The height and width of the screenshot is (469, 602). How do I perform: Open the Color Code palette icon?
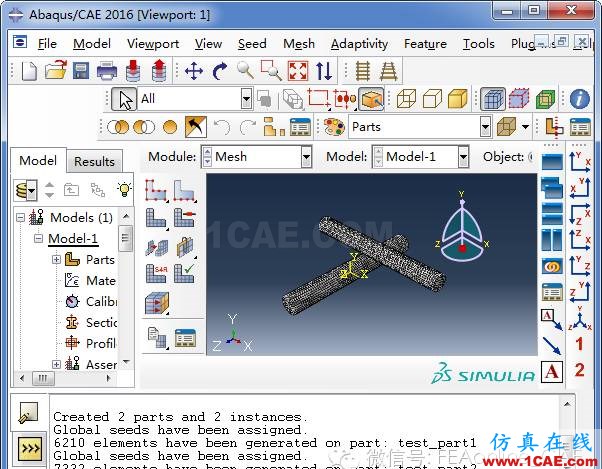(334, 127)
